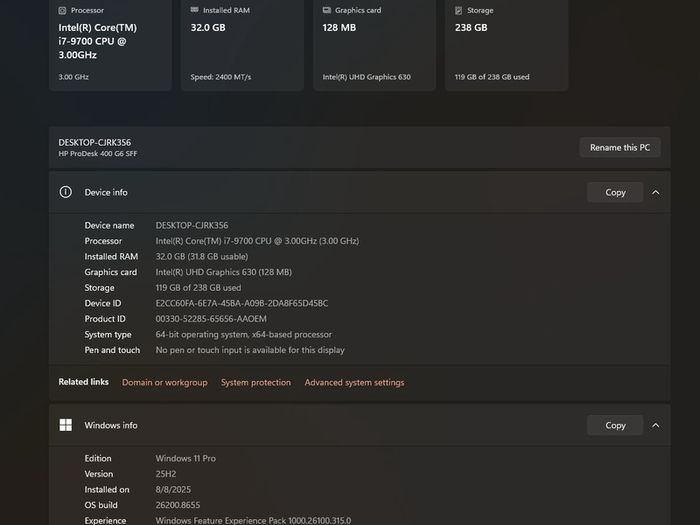Click Windows Feature Experience Pack value
This screenshot has height=525, width=700.
(253, 521)
